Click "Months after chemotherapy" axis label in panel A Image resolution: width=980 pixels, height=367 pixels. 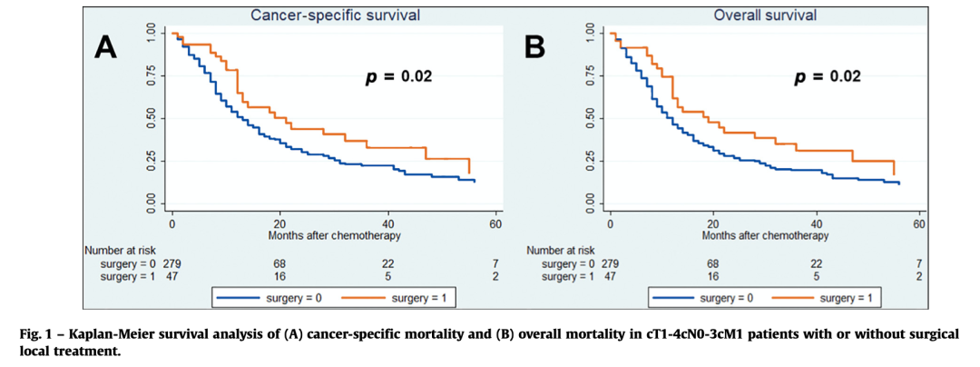click(334, 235)
